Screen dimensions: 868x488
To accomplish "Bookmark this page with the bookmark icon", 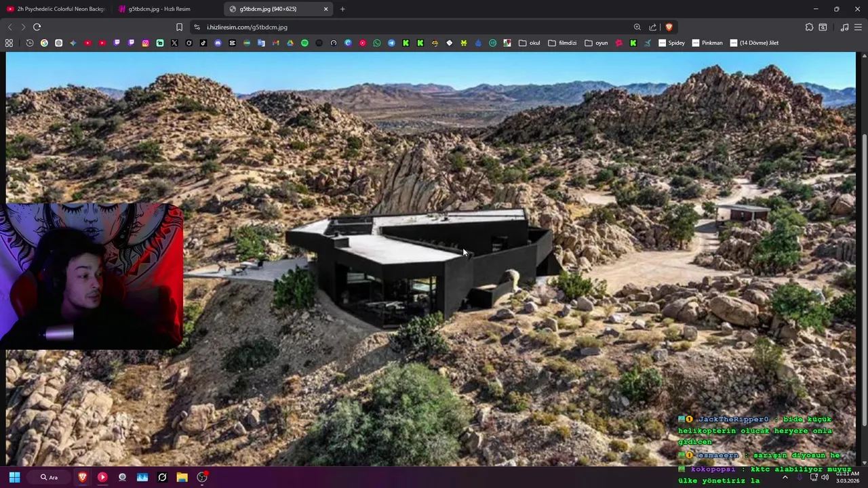I will point(179,27).
